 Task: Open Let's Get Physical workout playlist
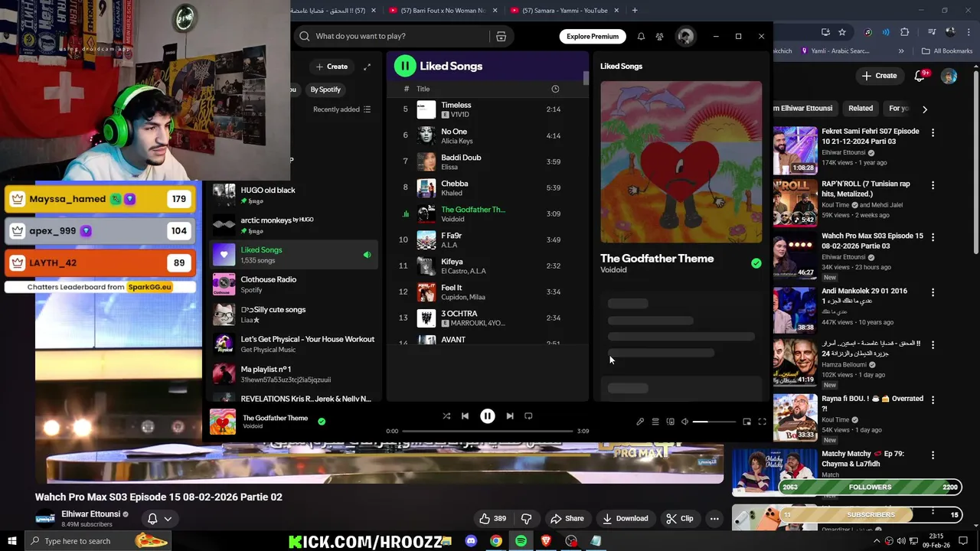click(294, 344)
